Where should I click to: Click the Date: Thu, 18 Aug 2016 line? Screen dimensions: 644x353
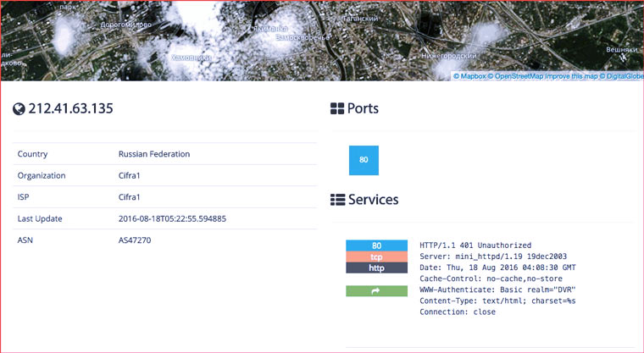click(x=497, y=268)
